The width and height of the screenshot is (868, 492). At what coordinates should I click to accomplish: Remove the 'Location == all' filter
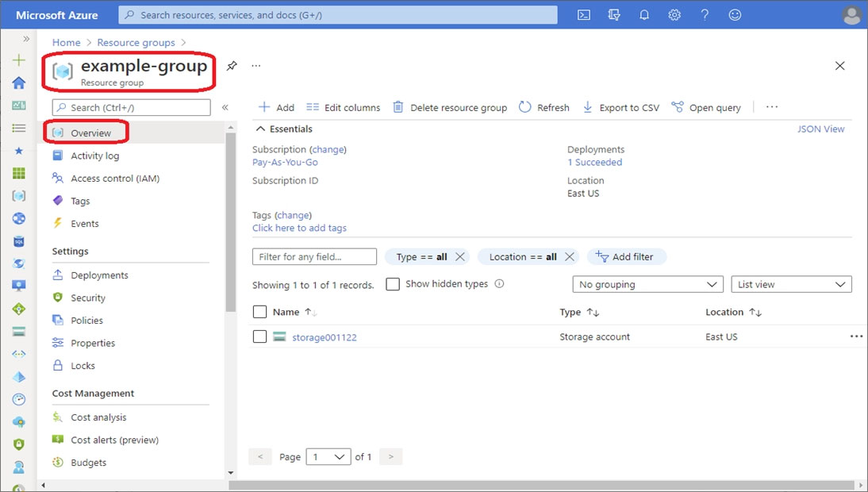pyautogui.click(x=569, y=257)
